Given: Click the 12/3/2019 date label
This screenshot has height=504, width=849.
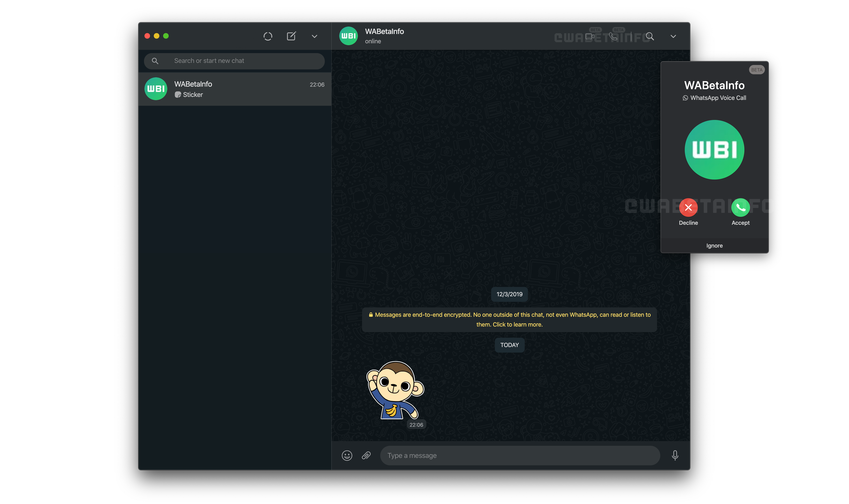Looking at the screenshot, I should coord(509,294).
